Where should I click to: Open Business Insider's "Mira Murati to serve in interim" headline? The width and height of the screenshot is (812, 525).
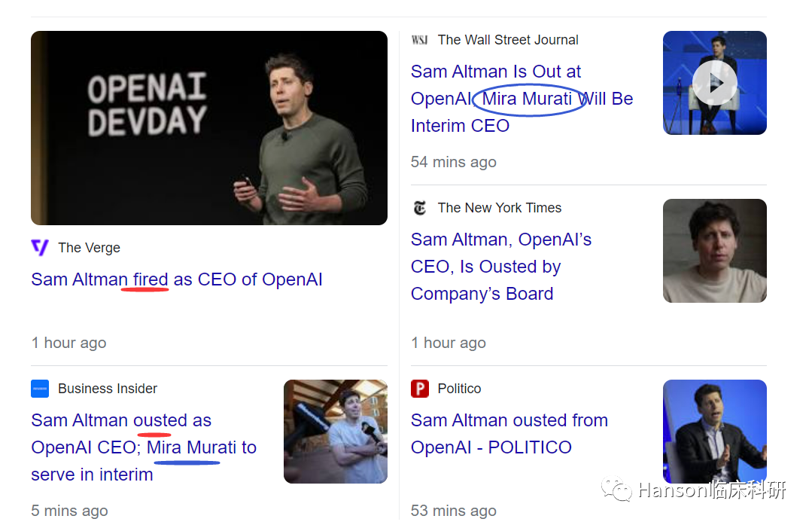click(x=143, y=447)
